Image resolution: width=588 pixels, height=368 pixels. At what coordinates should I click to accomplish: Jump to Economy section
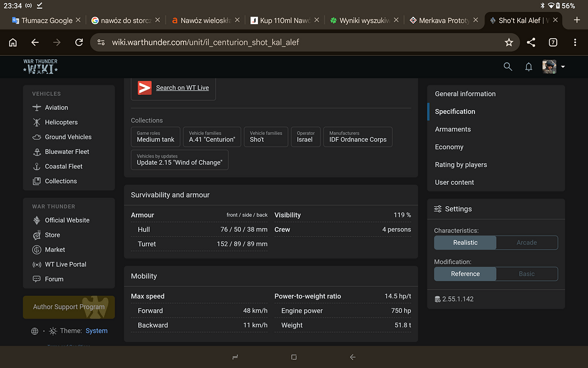pos(449,147)
